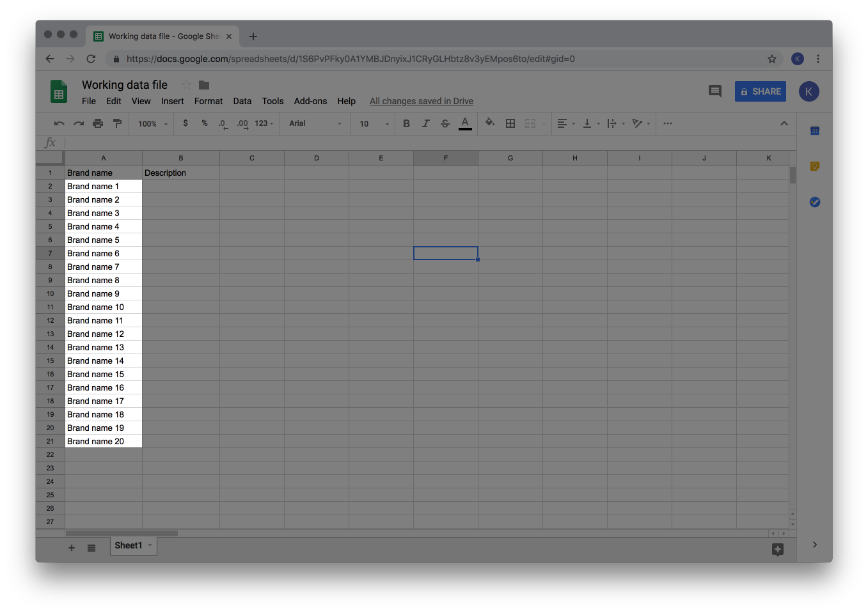Screen dimensions: 868x613
Task: Open the vertical align dropdown
Action: click(592, 123)
